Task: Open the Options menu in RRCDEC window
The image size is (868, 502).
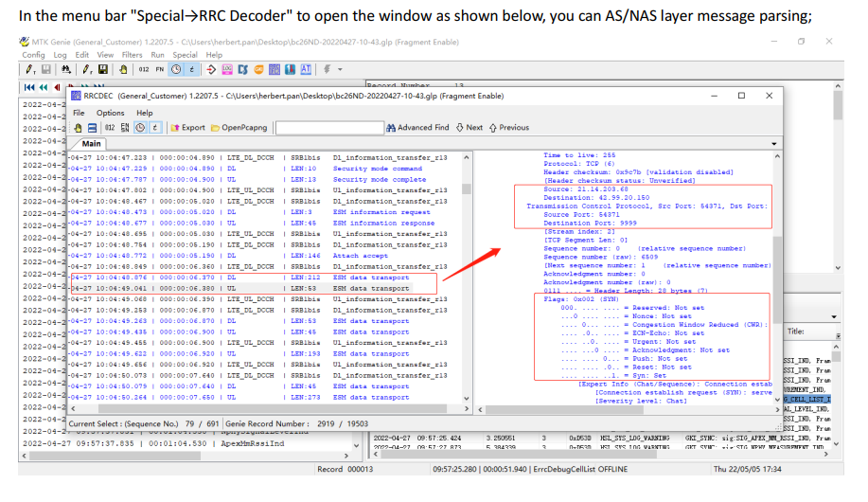Action: click(110, 113)
